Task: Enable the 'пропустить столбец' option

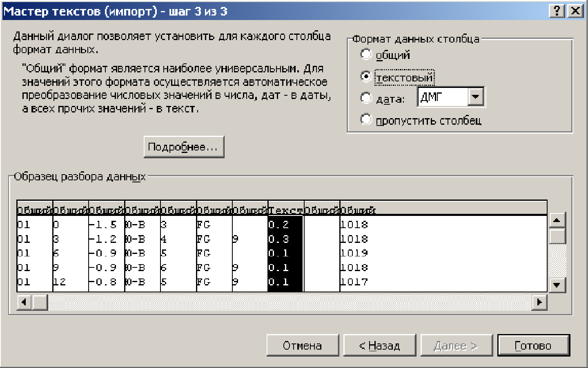Action: [x=366, y=120]
